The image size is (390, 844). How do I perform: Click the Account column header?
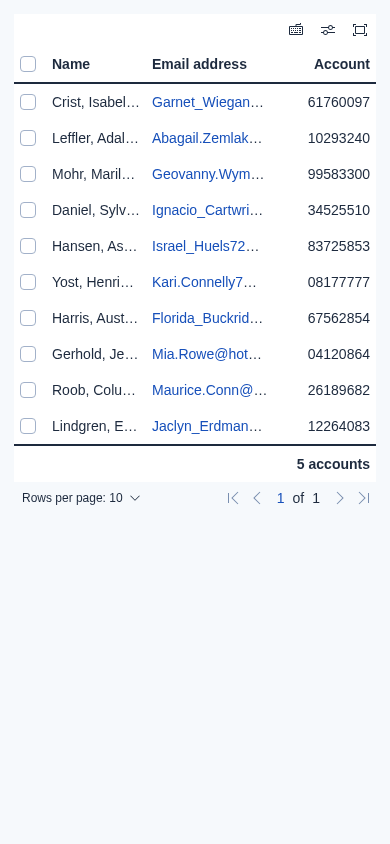(342, 64)
